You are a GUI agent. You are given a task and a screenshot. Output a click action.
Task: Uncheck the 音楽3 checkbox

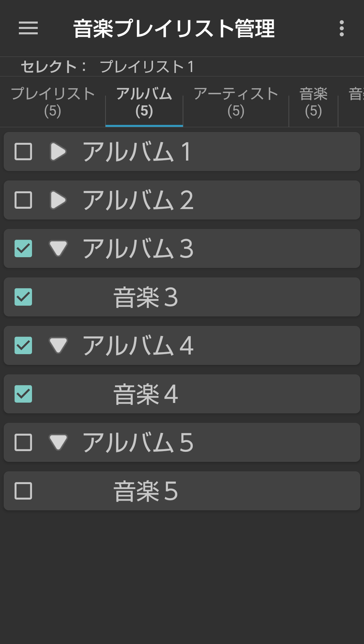[23, 297]
